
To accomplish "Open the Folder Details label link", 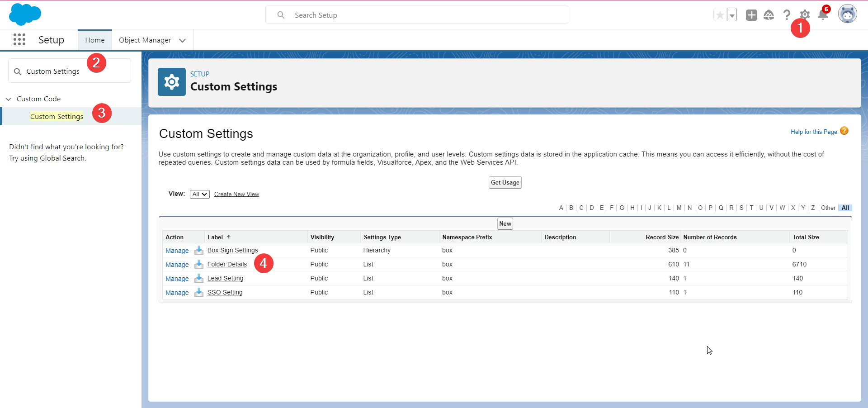I will pos(227,264).
